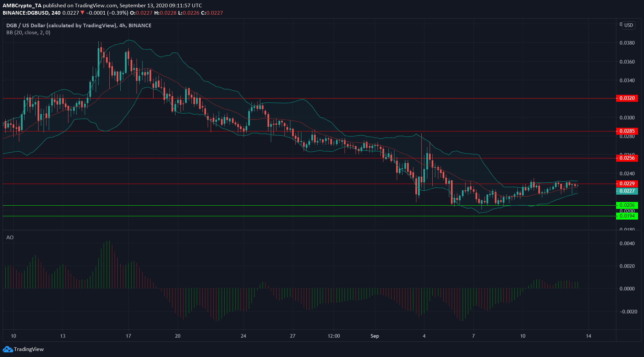The width and height of the screenshot is (644, 357).
Task: Click the 0.0285 red price label
Action: (627, 131)
